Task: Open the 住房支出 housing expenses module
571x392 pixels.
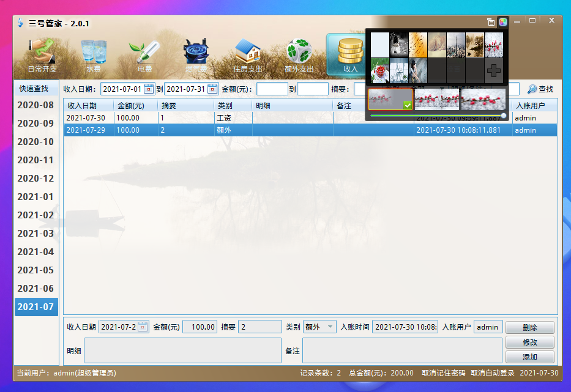Action: pyautogui.click(x=248, y=55)
